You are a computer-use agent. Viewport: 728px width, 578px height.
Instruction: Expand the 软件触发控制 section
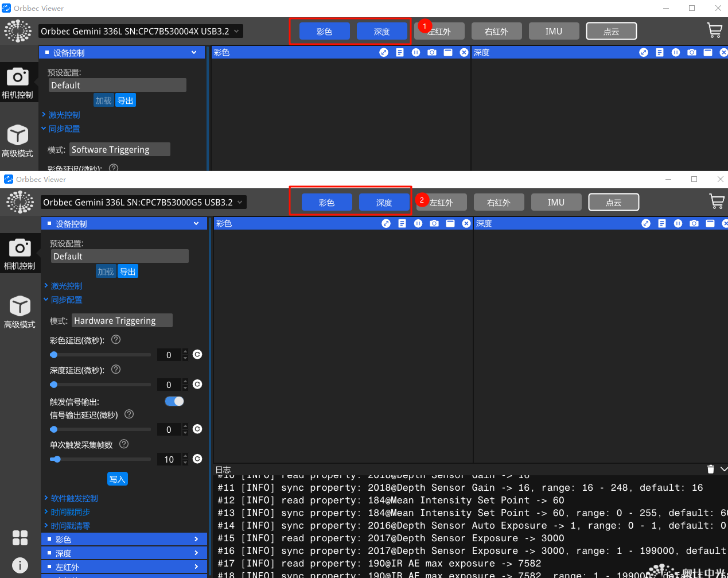click(x=74, y=498)
